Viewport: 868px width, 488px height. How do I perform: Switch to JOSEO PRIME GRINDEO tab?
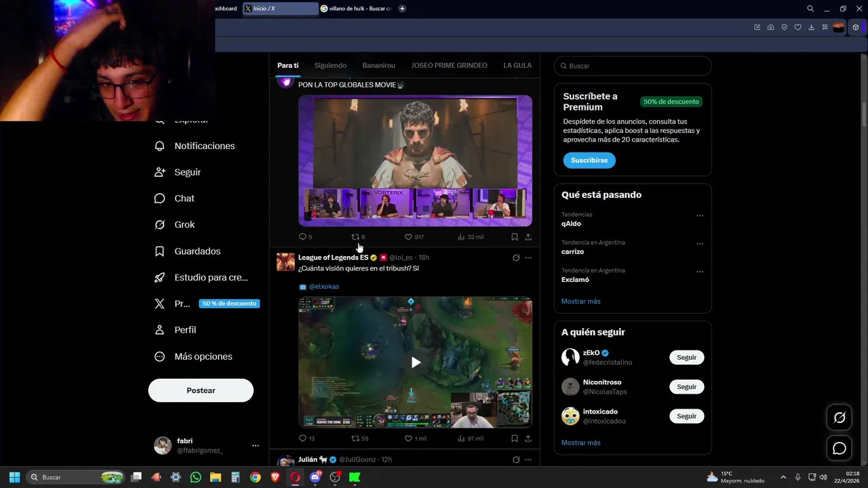pos(449,66)
